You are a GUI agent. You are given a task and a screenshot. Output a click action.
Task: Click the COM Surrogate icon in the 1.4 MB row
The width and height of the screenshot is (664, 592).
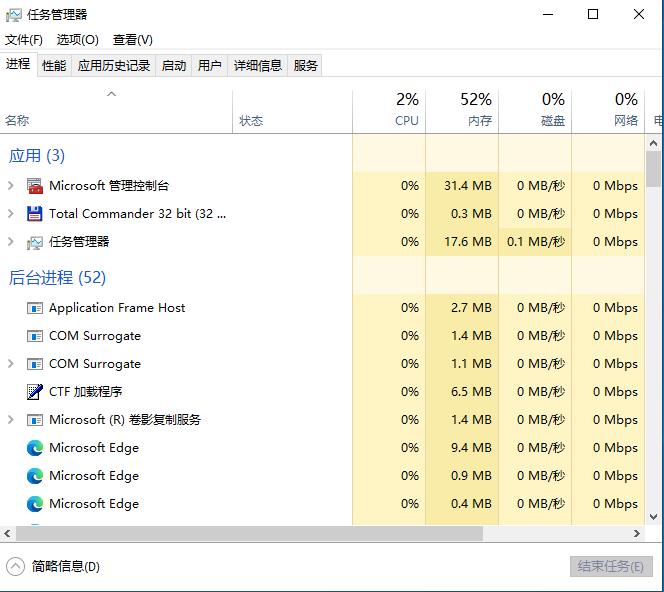tap(35, 336)
